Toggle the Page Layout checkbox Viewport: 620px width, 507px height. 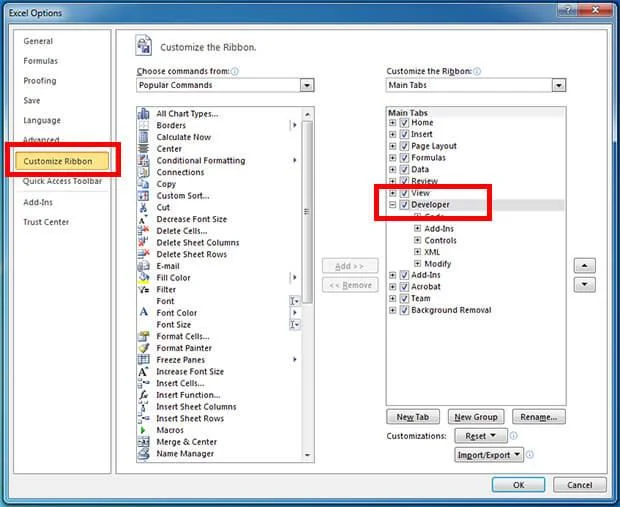pyautogui.click(x=404, y=146)
